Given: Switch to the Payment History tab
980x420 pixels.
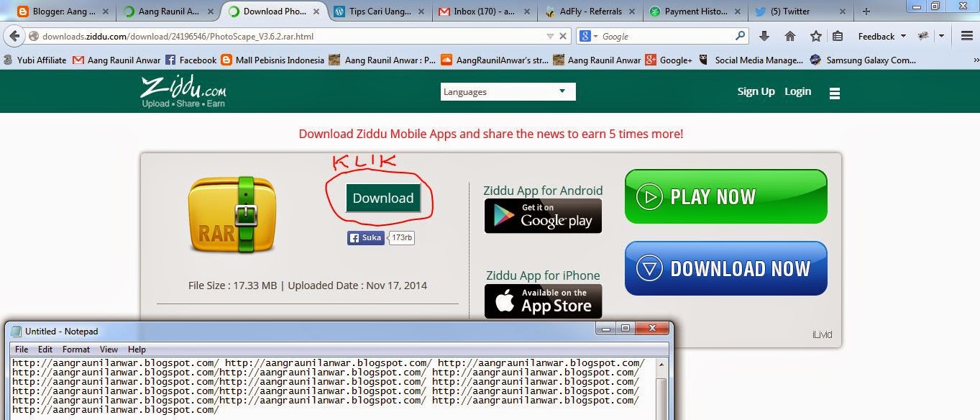Looking at the screenshot, I should (695, 12).
